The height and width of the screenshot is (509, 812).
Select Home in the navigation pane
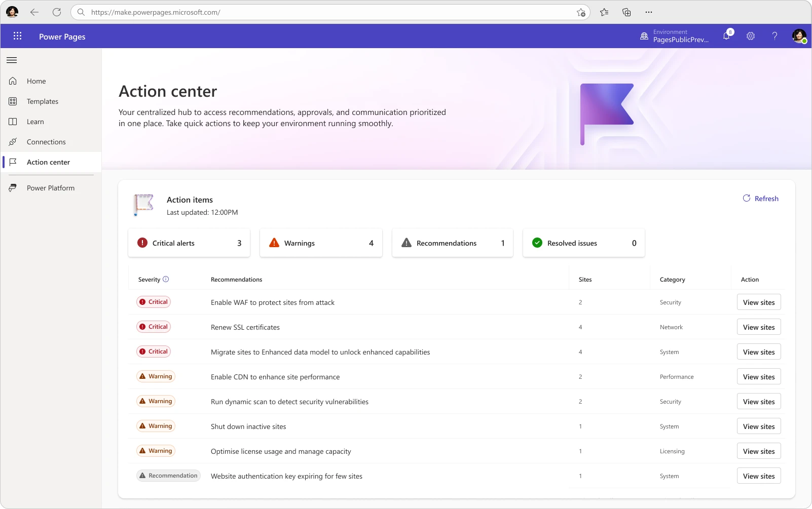(36, 81)
